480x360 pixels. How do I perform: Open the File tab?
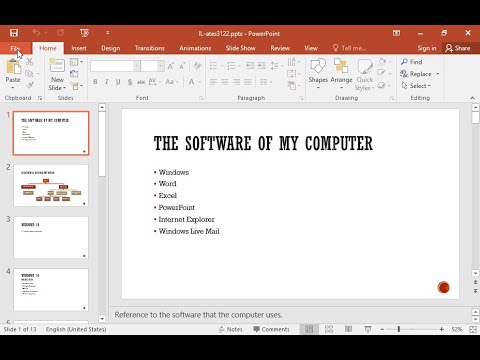coord(15,48)
